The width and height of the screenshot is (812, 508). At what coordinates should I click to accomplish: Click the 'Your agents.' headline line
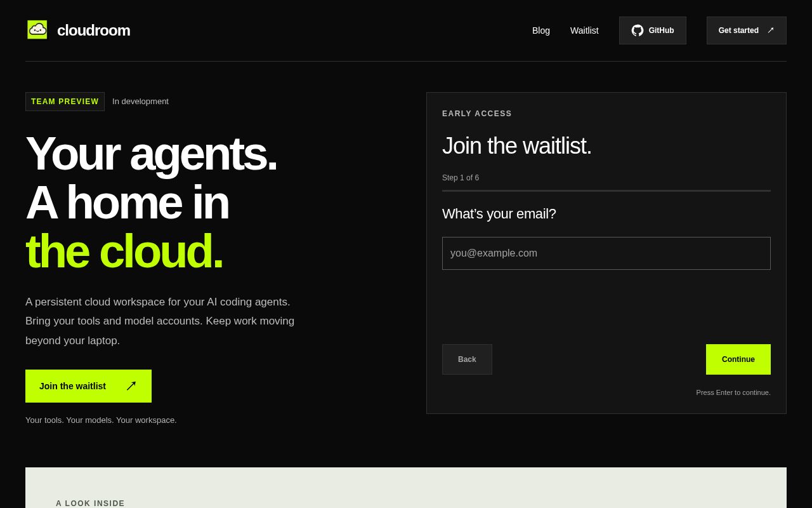[x=151, y=154]
